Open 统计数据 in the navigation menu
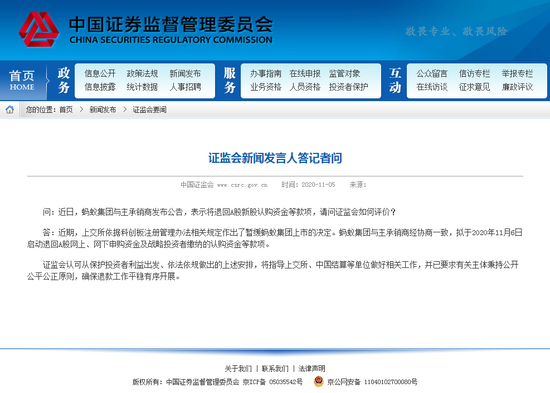 click(x=142, y=87)
